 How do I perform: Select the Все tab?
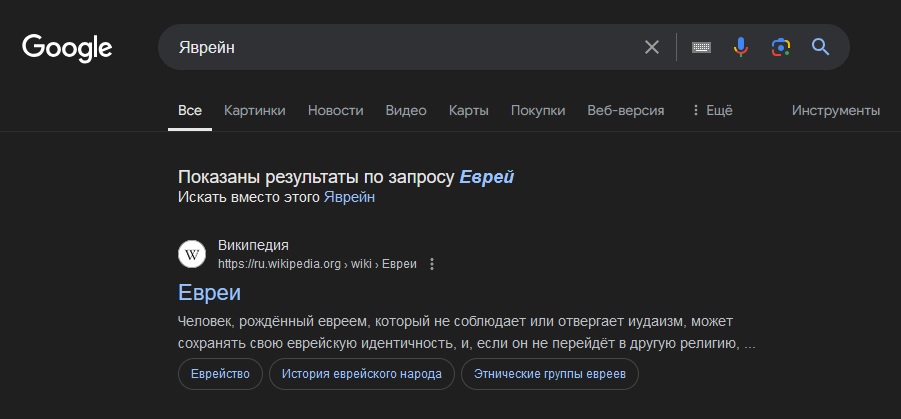coord(190,110)
